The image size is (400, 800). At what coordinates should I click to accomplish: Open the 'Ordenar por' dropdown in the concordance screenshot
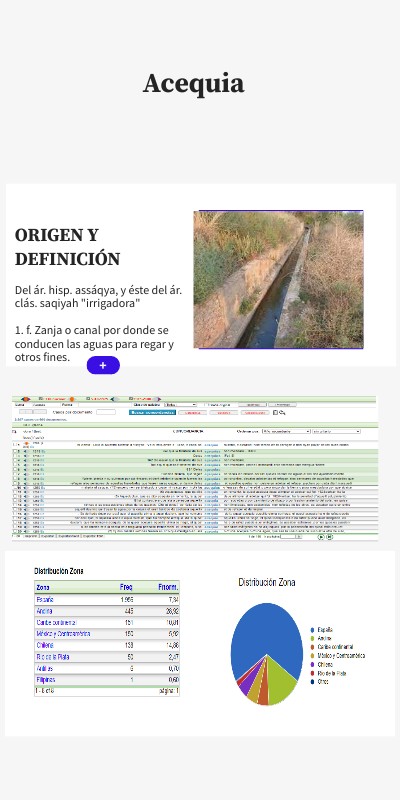pyautogui.click(x=286, y=431)
